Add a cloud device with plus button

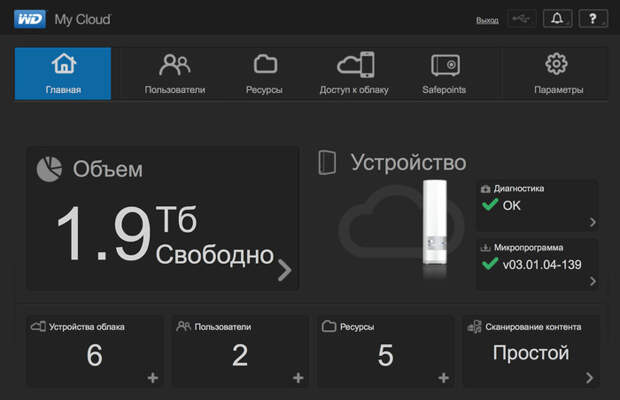pos(153,378)
